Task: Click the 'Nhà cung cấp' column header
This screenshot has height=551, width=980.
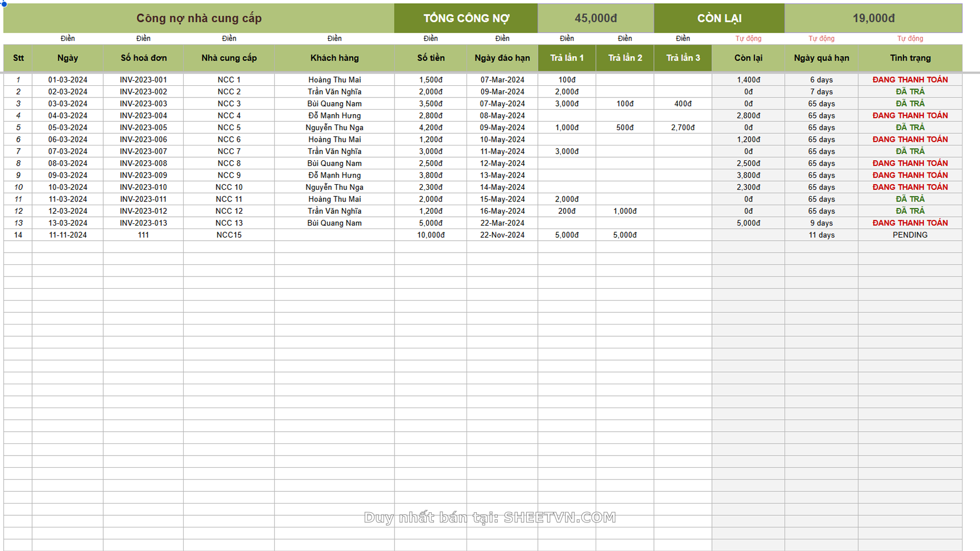Action: (x=229, y=58)
